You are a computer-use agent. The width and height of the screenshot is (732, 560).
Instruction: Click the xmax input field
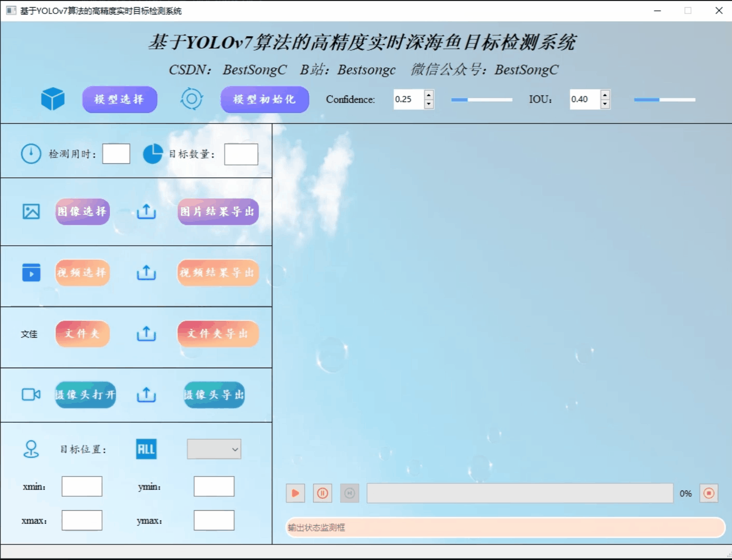pos(82,520)
